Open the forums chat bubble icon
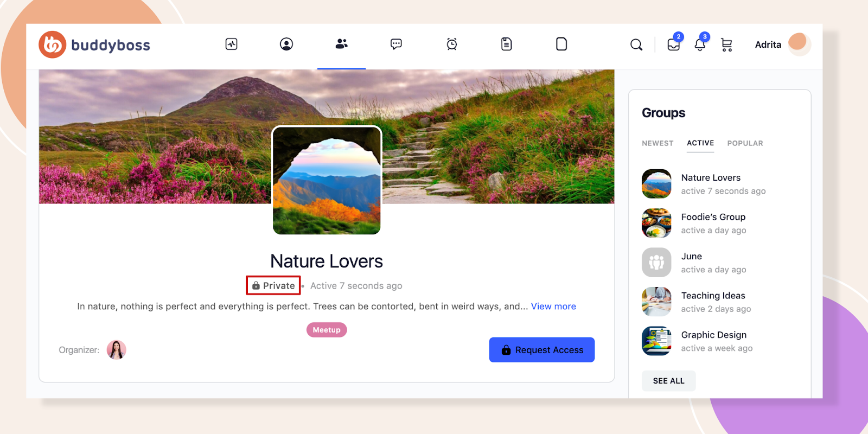Viewport: 868px width, 434px height. (396, 44)
